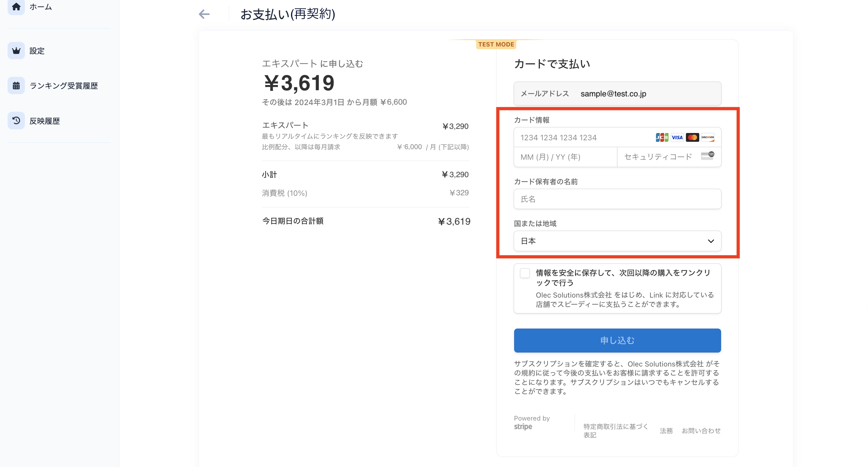Image resolution: width=868 pixels, height=467 pixels.
Task: Go back using the left arrow icon
Action: point(204,14)
